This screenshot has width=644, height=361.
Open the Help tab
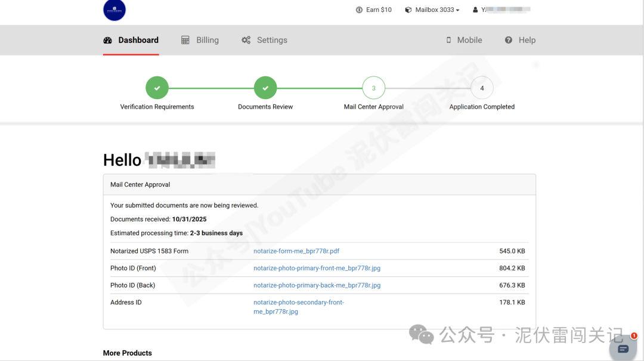[x=521, y=41]
